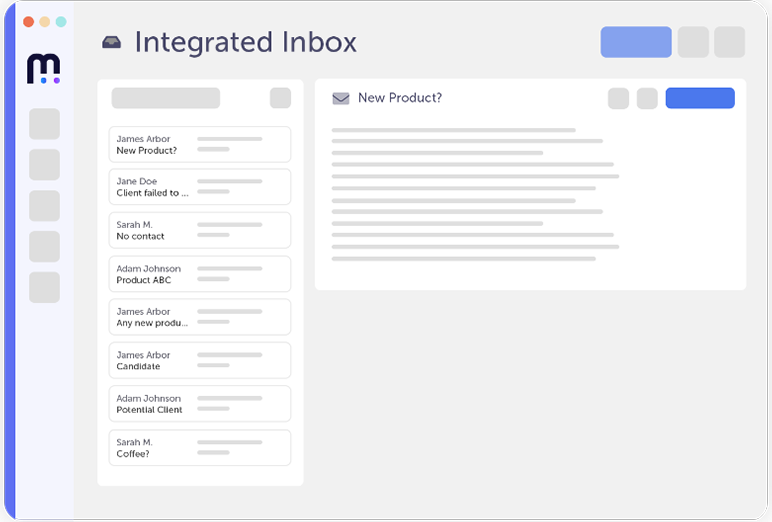
Task: Select James Arbor's "Candidate" message
Action: click(x=199, y=360)
